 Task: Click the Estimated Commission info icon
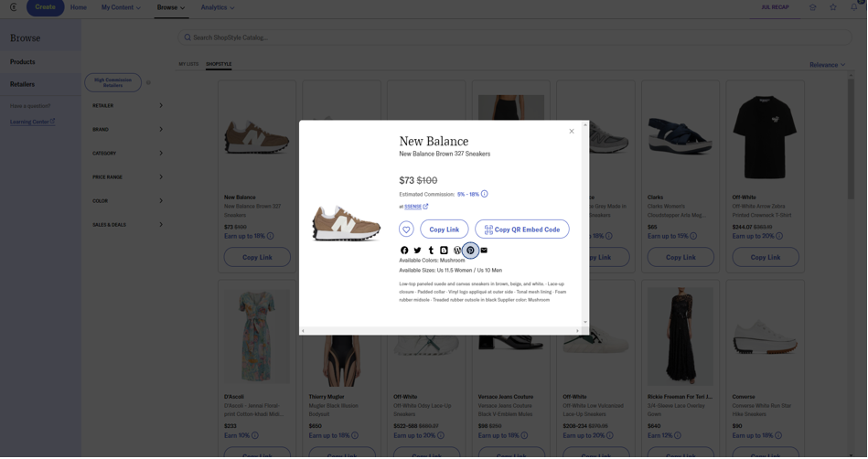click(x=485, y=194)
